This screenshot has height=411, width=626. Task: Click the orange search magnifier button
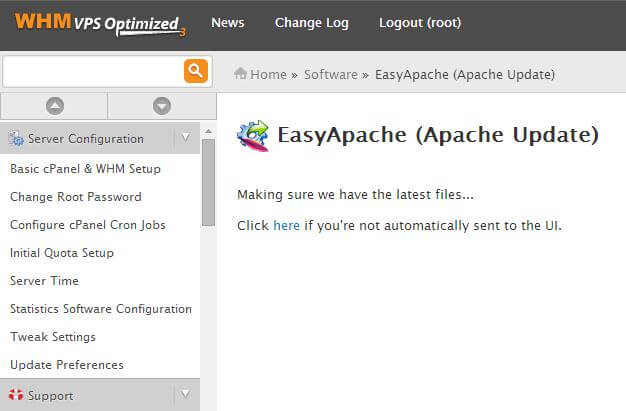196,71
